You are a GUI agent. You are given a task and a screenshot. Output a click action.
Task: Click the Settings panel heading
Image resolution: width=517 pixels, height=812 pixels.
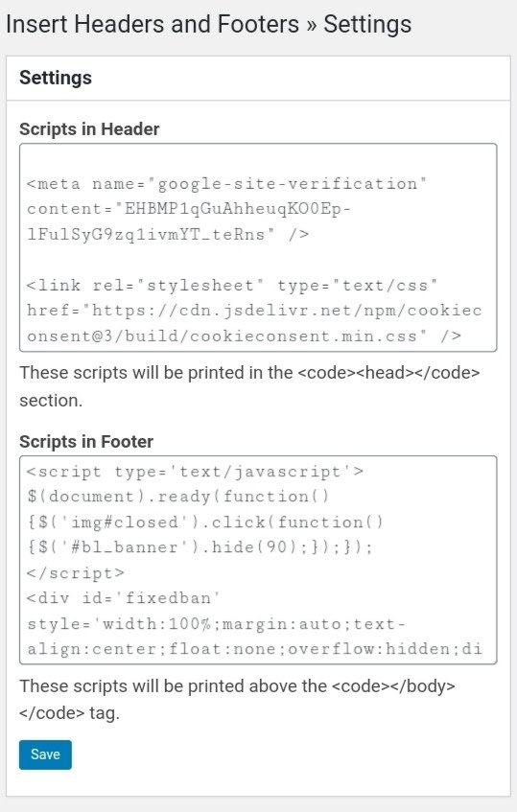click(x=56, y=78)
